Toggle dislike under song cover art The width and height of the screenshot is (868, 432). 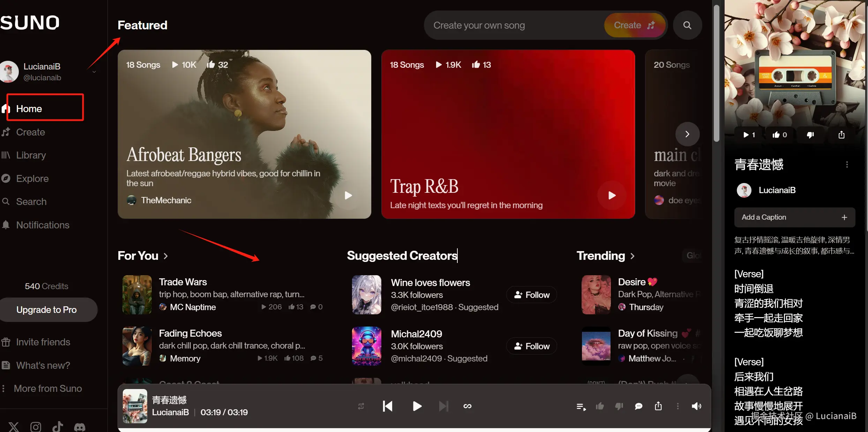tap(810, 135)
